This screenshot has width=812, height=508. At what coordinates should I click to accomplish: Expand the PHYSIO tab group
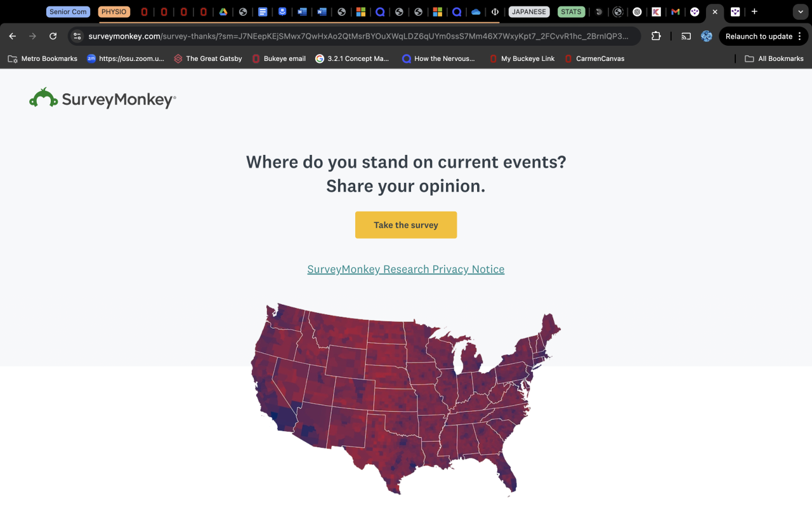click(x=114, y=11)
